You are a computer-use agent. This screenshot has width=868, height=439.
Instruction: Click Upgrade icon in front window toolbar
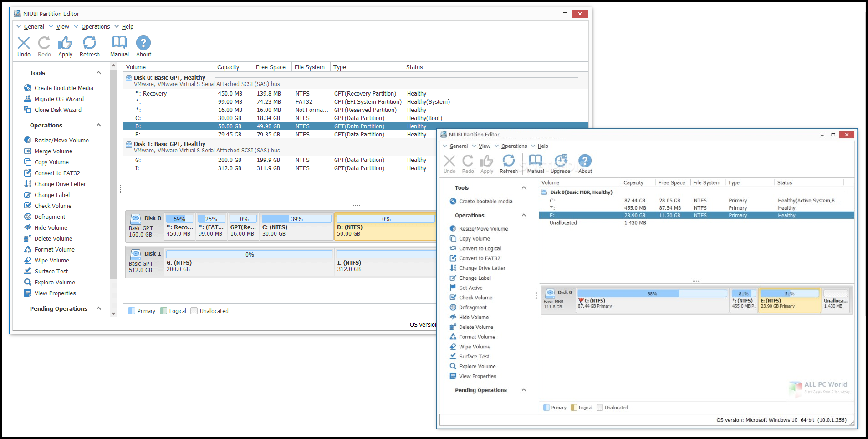[x=561, y=161]
